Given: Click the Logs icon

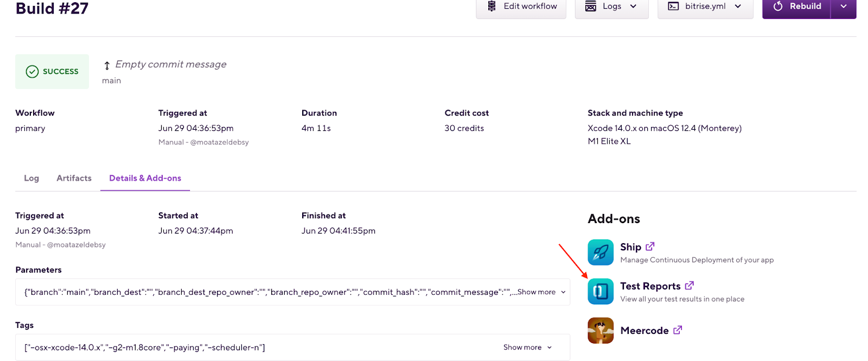Looking at the screenshot, I should 591,7.
